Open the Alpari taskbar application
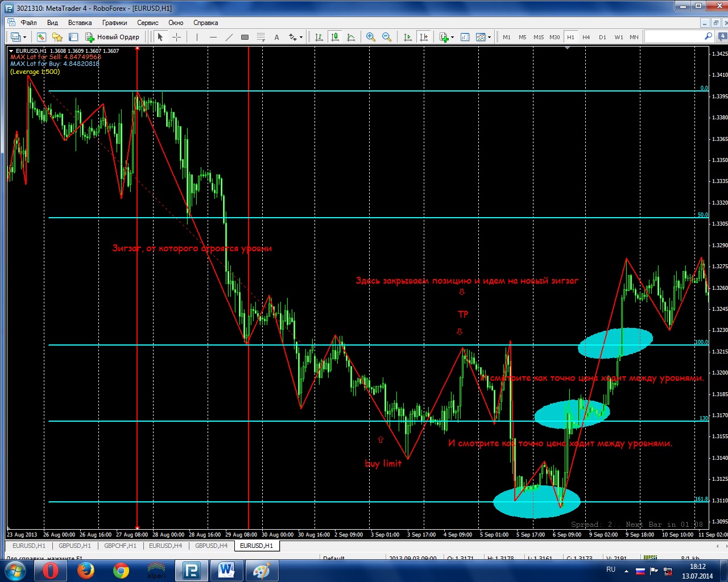The height and width of the screenshot is (582, 728). [x=156, y=570]
